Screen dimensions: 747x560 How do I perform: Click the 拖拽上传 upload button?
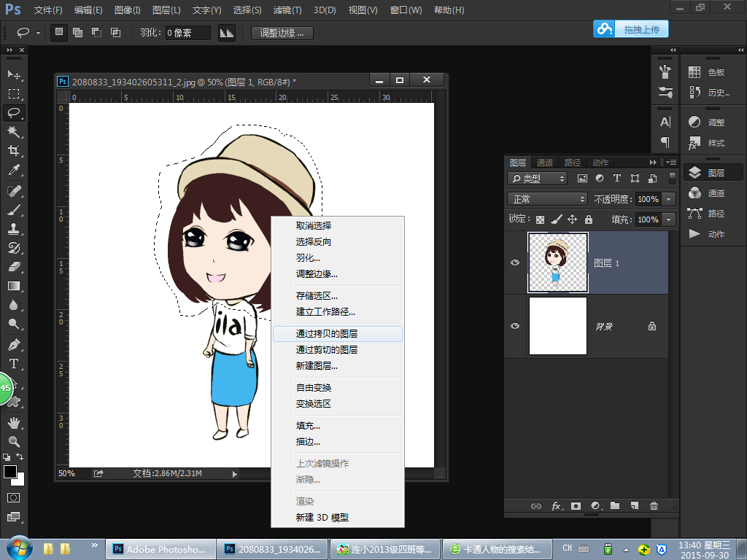(631, 29)
